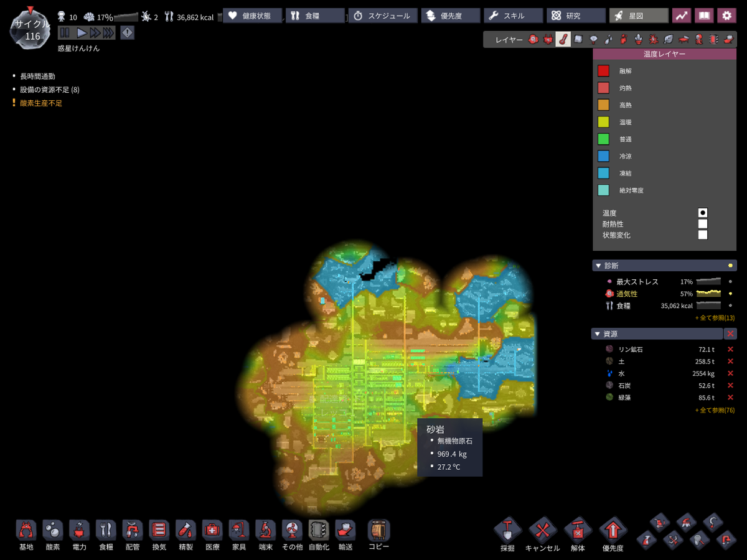Select the 温度 temperature radio option

coord(703,213)
